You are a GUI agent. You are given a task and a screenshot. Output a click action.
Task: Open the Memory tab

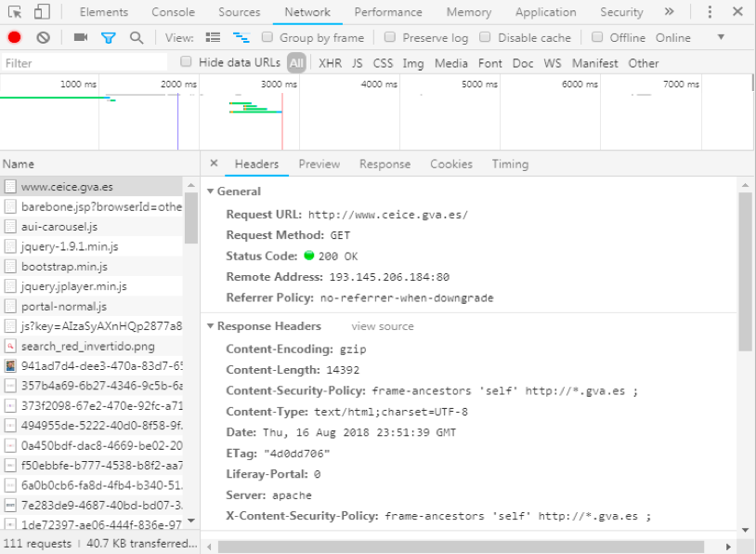click(469, 12)
